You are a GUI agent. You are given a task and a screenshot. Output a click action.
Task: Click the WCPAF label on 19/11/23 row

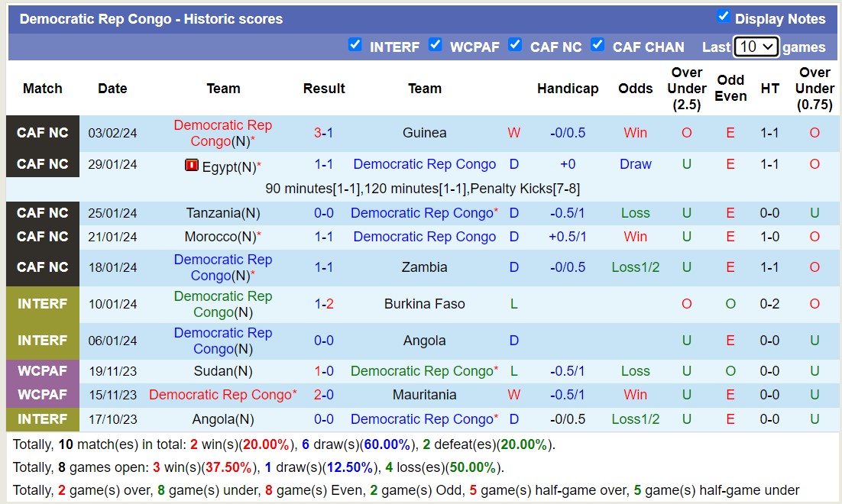43,371
